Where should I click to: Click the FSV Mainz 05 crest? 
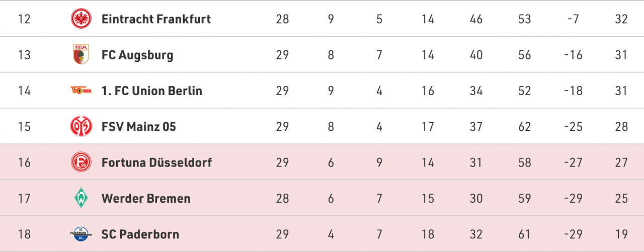[x=80, y=126]
